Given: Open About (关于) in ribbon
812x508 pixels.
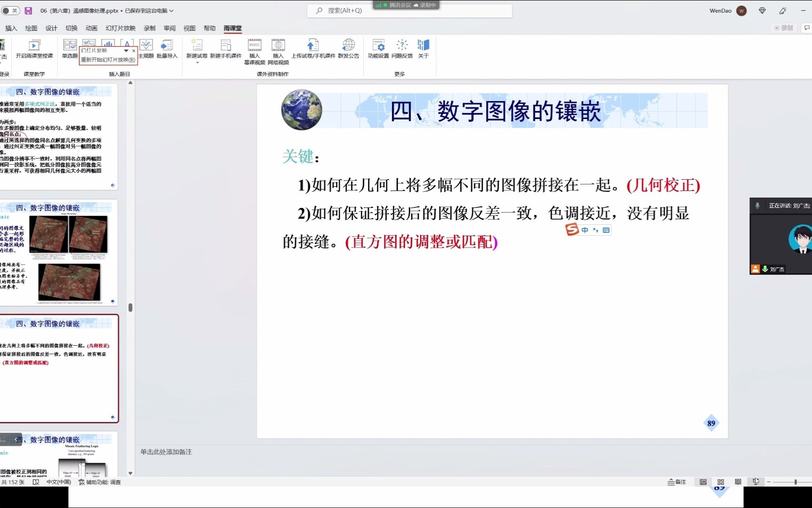Looking at the screenshot, I should pos(423,49).
